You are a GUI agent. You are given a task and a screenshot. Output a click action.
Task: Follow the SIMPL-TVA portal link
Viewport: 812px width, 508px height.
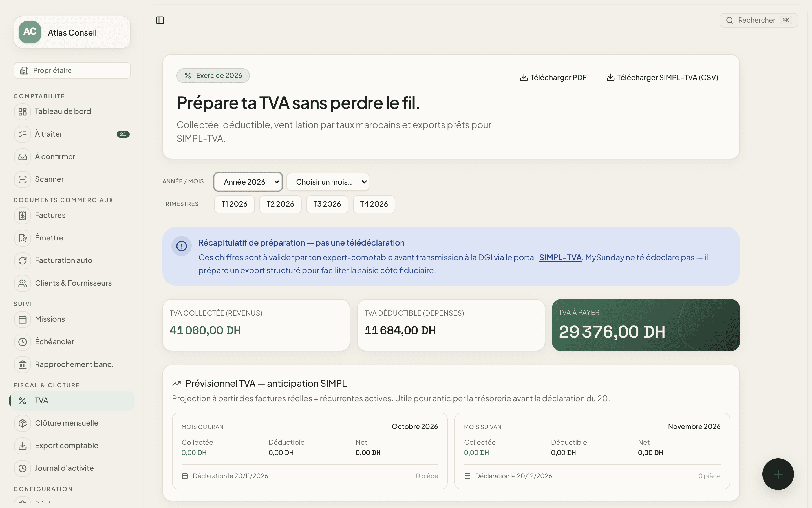click(x=560, y=257)
